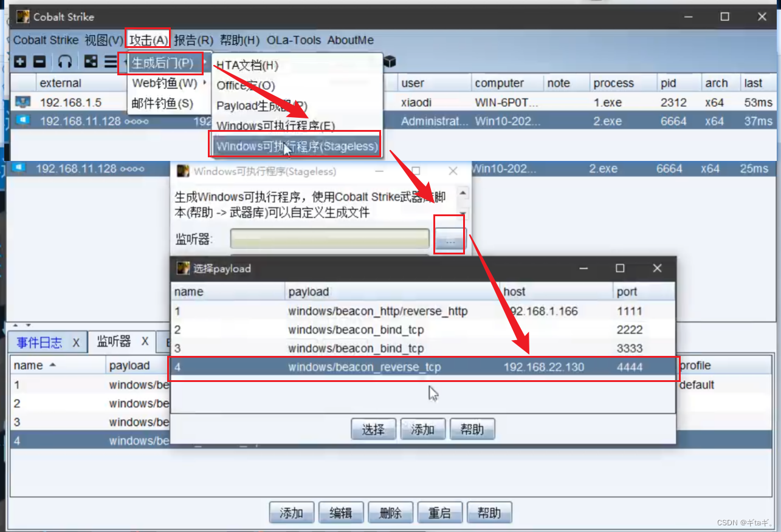This screenshot has height=532, width=781.
Task: Click Windows icon of 2.exe 37ms session
Action: pyautogui.click(x=23, y=121)
